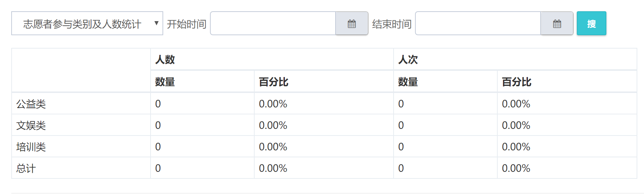Image resolution: width=644 pixels, height=195 pixels.
Task: Select 文娱类 percentage cell under 人次
Action: click(516, 125)
